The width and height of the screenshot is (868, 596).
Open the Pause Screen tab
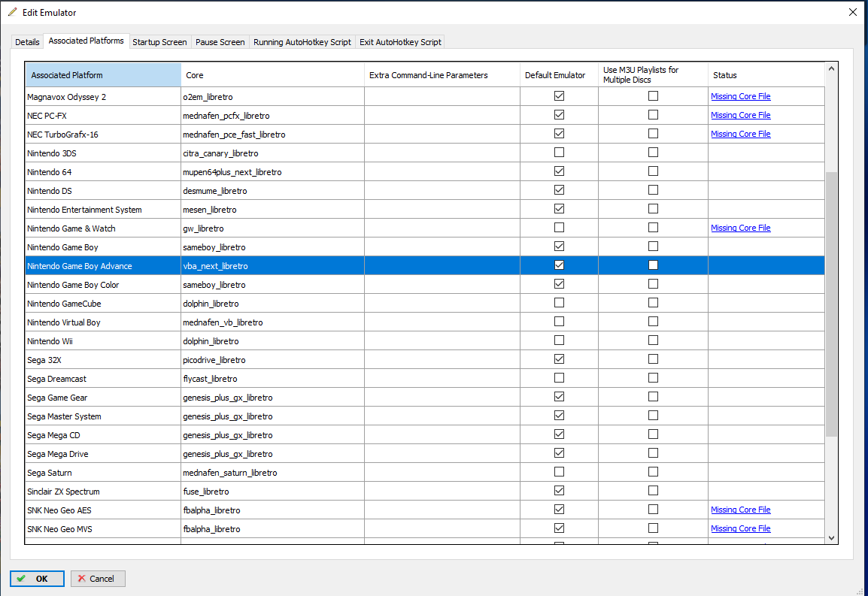(220, 42)
